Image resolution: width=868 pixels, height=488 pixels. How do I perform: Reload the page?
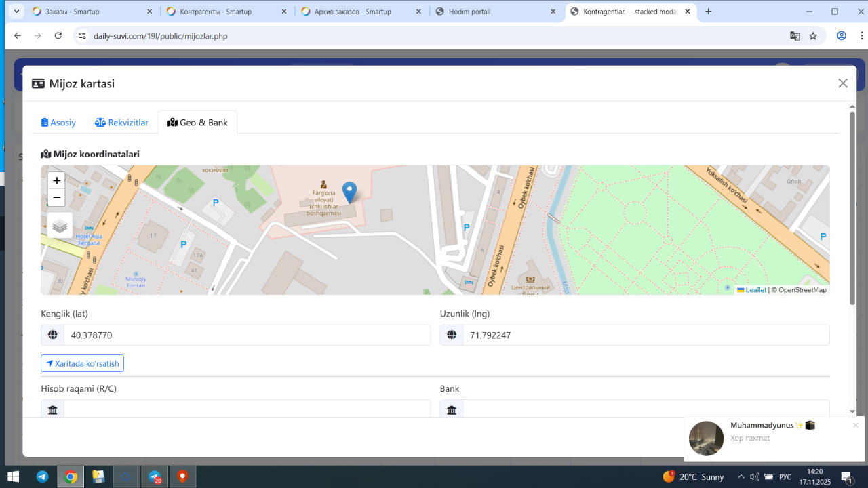point(58,36)
